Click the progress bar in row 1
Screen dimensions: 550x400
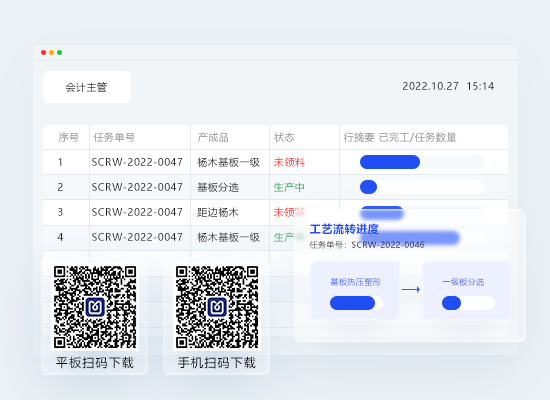tap(422, 162)
